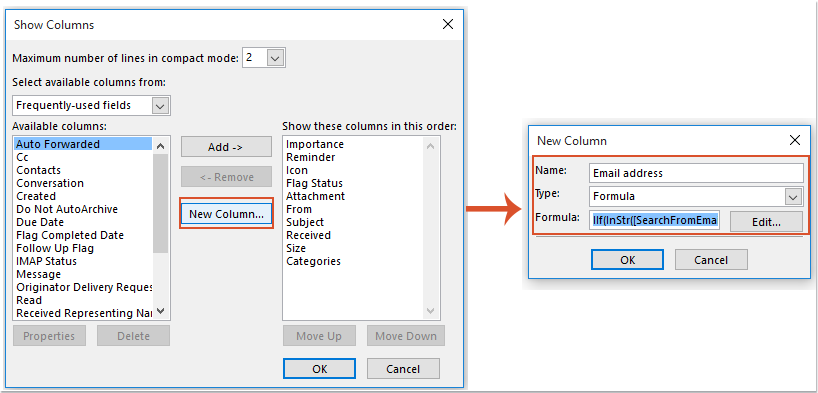Screen dimensions: 818x393
Task: Select From in shown columns list
Action: [353, 209]
